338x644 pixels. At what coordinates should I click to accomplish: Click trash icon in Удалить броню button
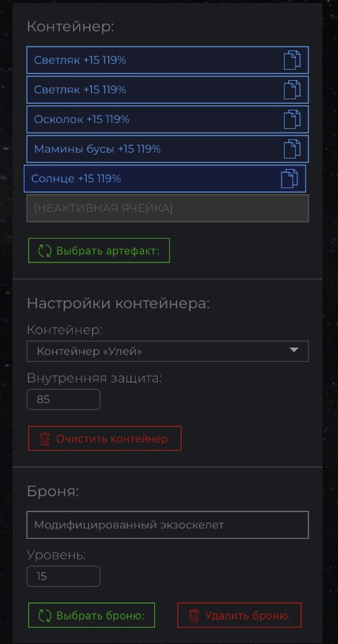[x=194, y=615]
